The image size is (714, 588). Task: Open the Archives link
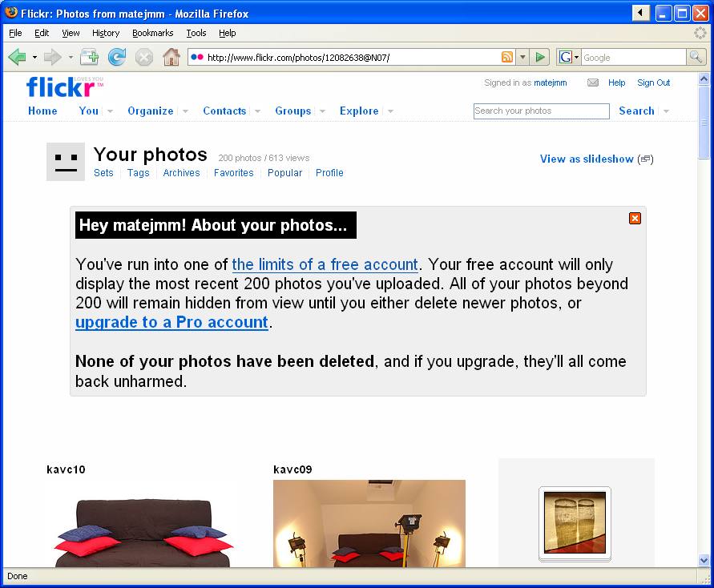pos(181,173)
